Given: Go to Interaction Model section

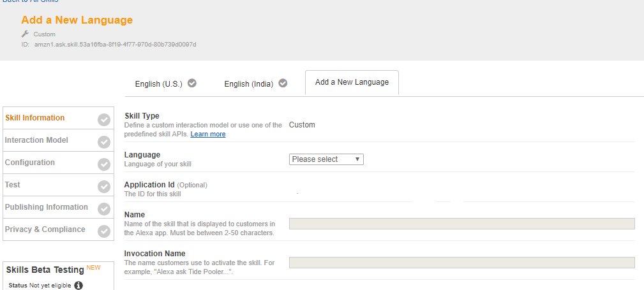Looking at the screenshot, I should click(x=36, y=140).
